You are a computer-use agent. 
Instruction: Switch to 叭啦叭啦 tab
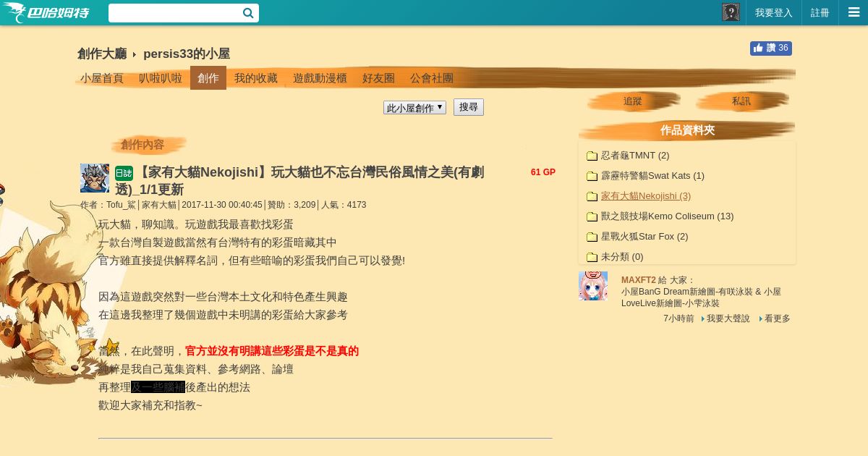click(161, 78)
